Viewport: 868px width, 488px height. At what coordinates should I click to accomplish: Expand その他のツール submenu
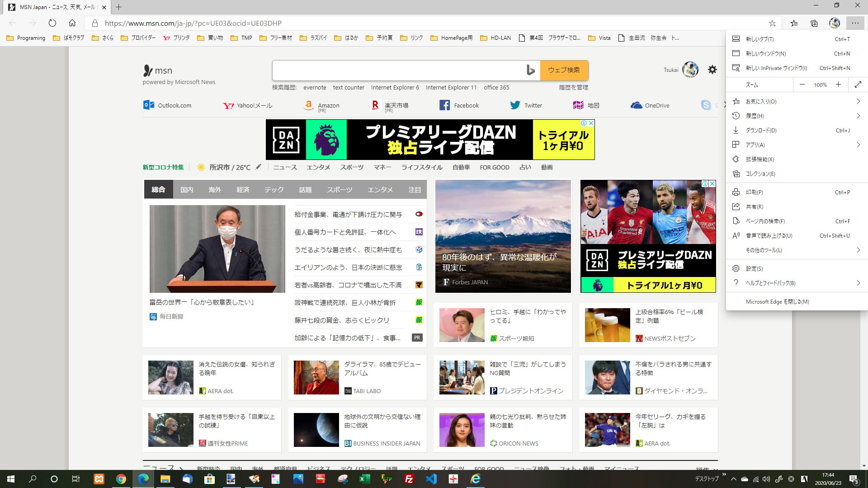858,250
